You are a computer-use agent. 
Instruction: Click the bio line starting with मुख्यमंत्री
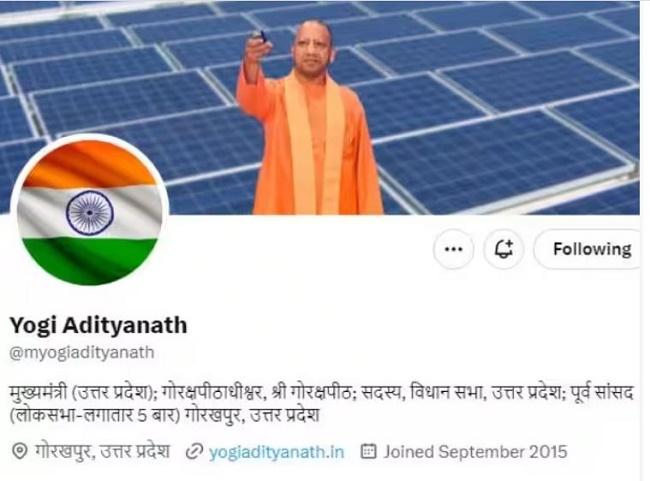coord(321,392)
